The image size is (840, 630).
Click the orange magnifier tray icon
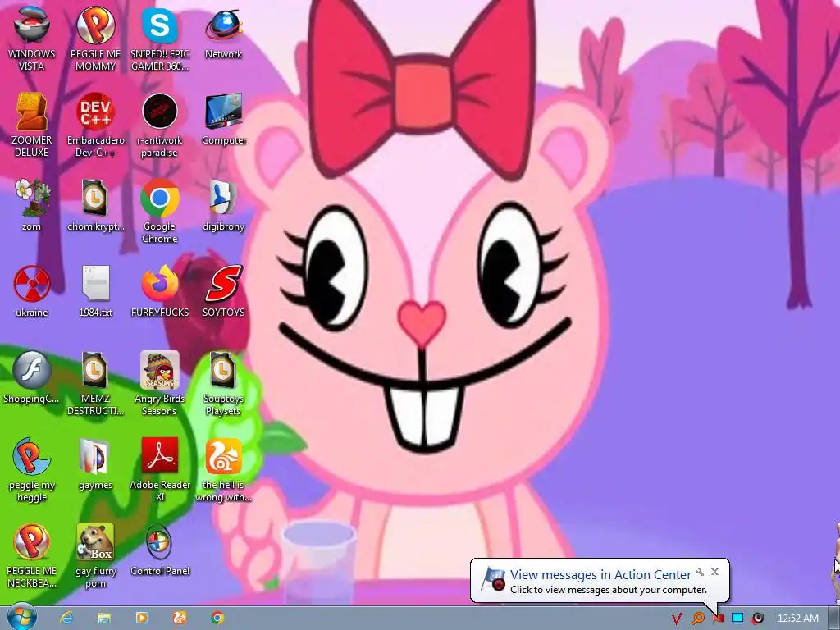click(x=698, y=619)
